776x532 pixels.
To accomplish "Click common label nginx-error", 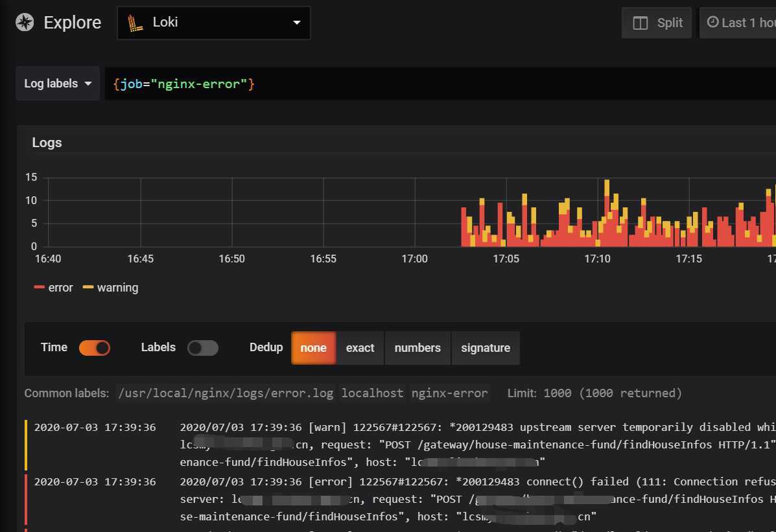I will 449,393.
